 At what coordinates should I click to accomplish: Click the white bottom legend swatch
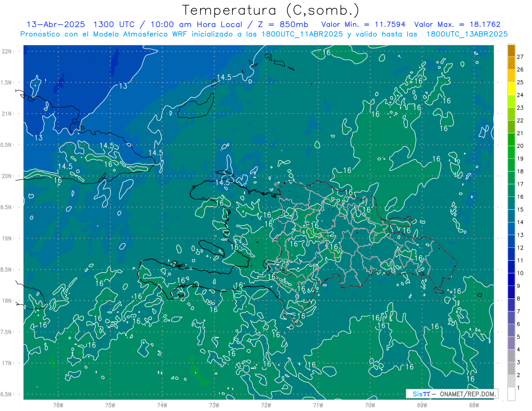pyautogui.click(x=511, y=394)
